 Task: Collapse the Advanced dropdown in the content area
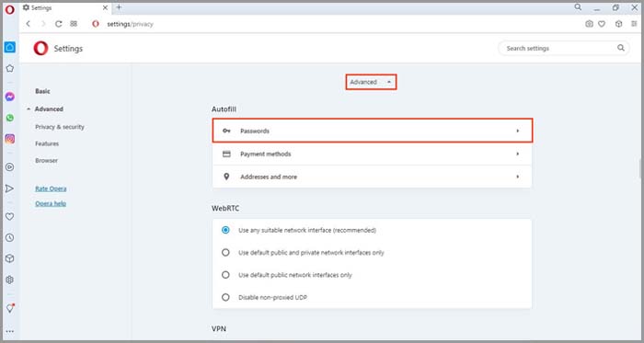(x=371, y=82)
